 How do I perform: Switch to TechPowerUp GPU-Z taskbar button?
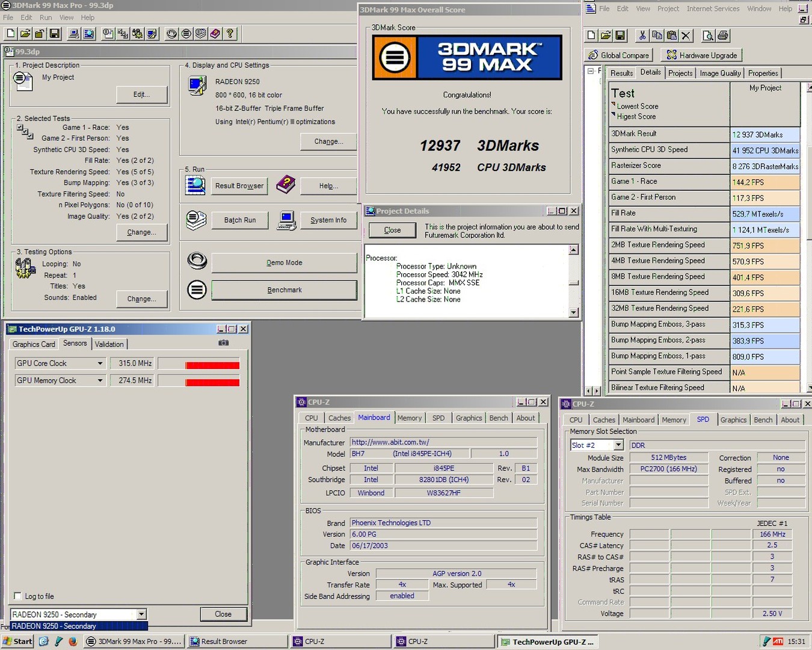coord(548,642)
